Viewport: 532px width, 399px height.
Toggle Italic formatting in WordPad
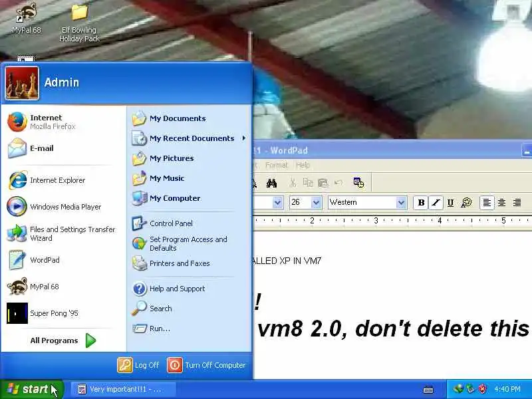tap(436, 203)
